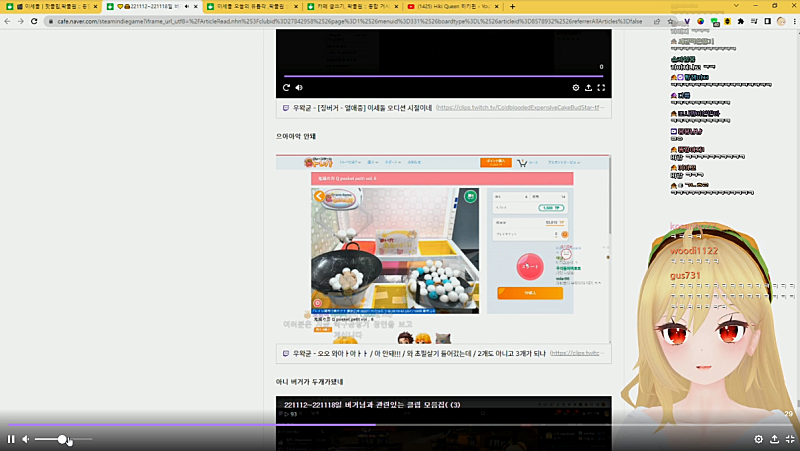Seek along the purple clip progress bar
The width and height of the screenshot is (800, 451).
pos(400,424)
